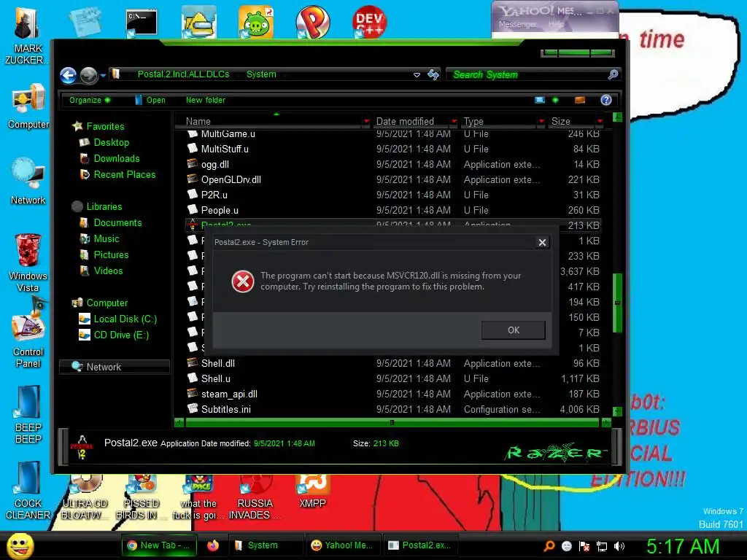Open the address bar history dropdown
The width and height of the screenshot is (747, 560).
[x=417, y=75]
